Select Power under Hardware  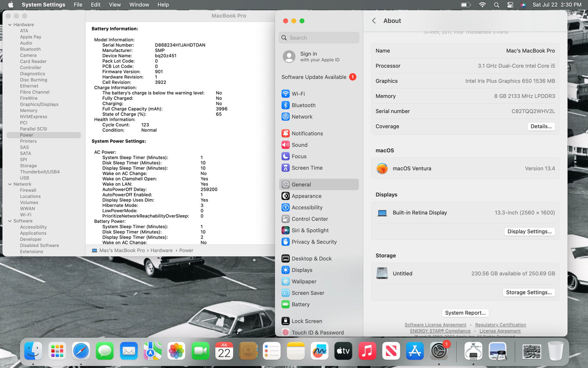(26, 135)
